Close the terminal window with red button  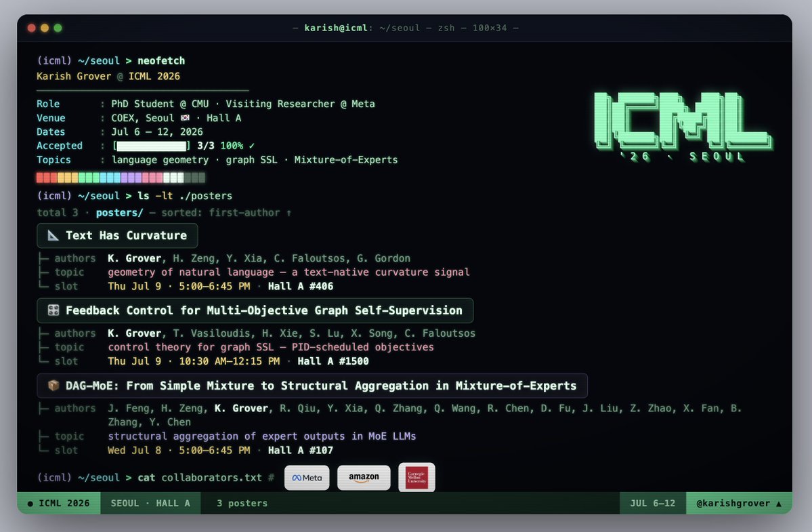(x=32, y=28)
